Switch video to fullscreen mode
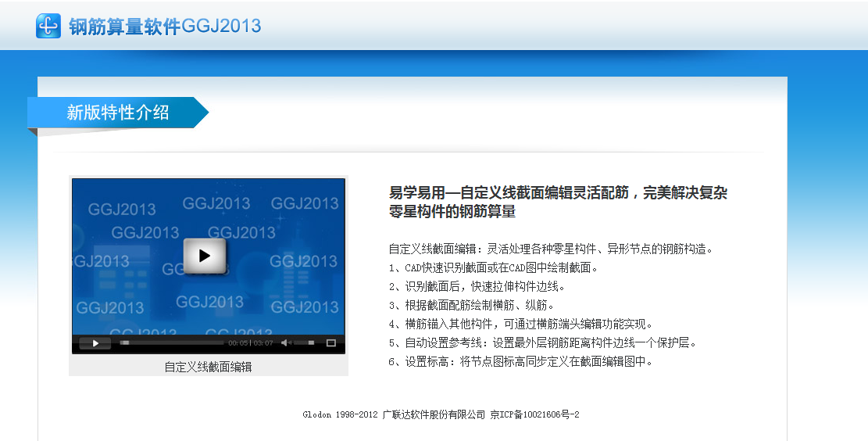The image size is (868, 441). point(331,343)
